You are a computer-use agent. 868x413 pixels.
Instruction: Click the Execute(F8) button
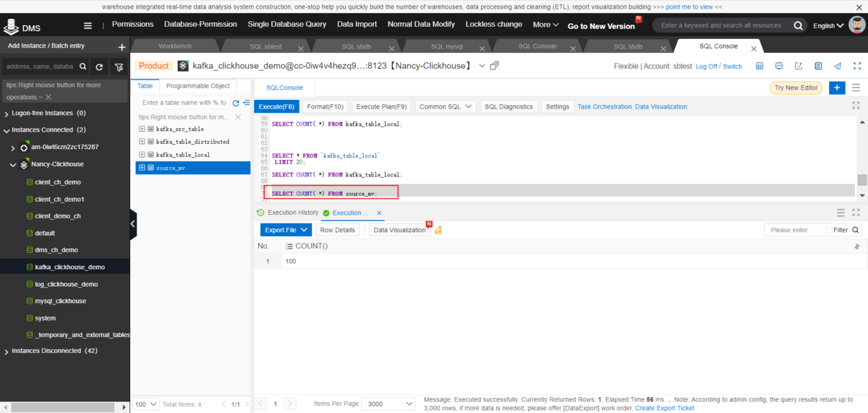[276, 106]
